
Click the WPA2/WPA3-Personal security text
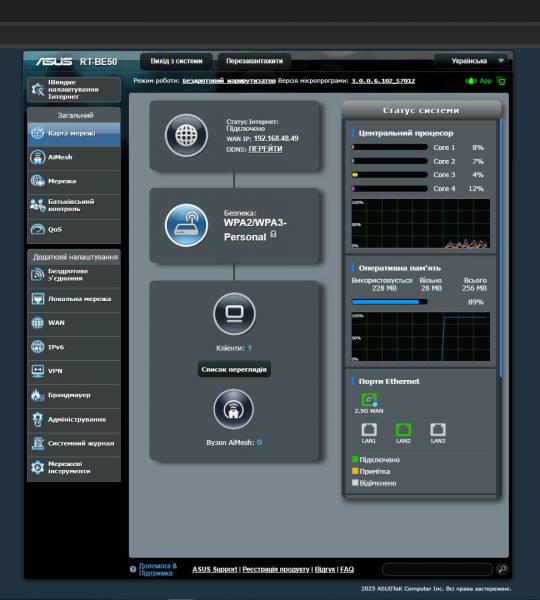(255, 230)
